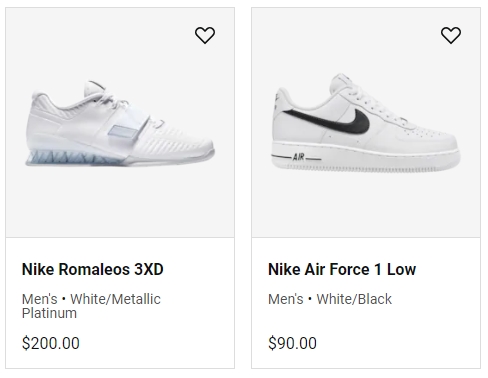The image size is (488, 378).
Task: Click the Nike Air Force 1 Low title
Action: 342,269
